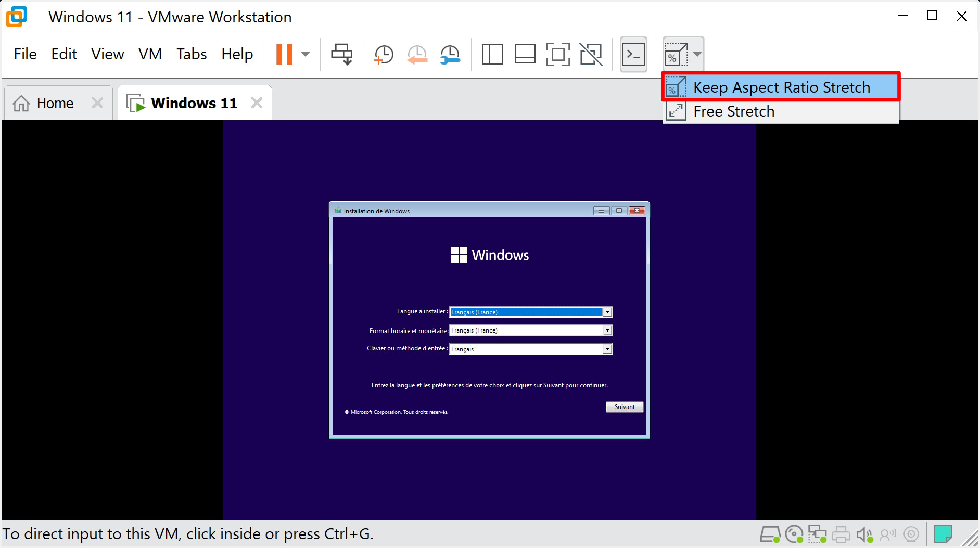
Task: Click the 'Langue à installer' label
Action: tap(421, 311)
